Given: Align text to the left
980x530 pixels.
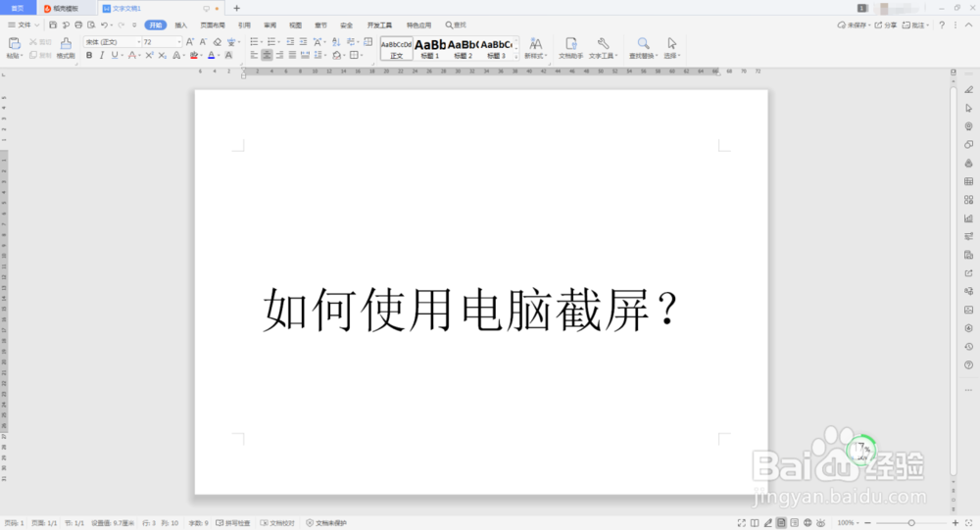Looking at the screenshot, I should point(254,56).
